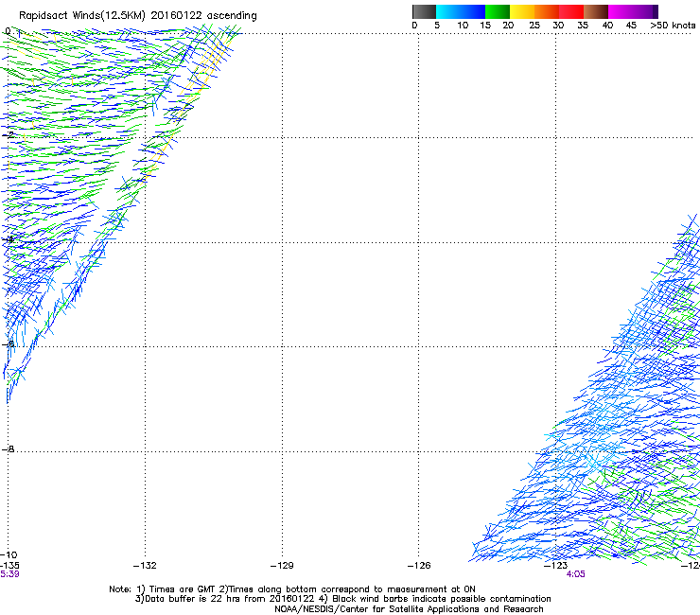The width and height of the screenshot is (700, 615).
Task: Click the '-2' latitude axis label
Action: tap(8, 134)
